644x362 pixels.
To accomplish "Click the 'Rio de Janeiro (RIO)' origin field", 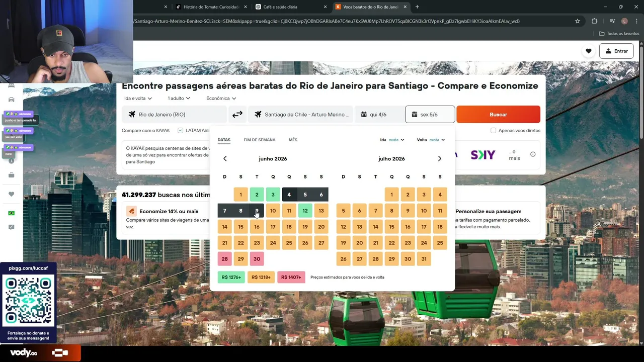I will pos(174,115).
